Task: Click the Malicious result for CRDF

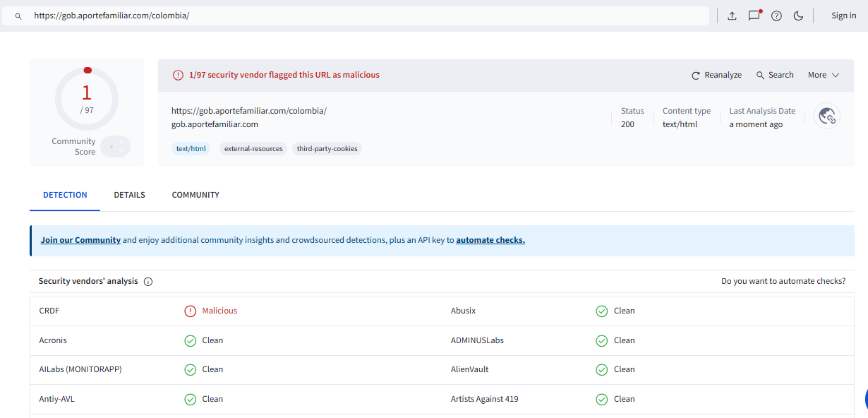Action: pyautogui.click(x=219, y=311)
